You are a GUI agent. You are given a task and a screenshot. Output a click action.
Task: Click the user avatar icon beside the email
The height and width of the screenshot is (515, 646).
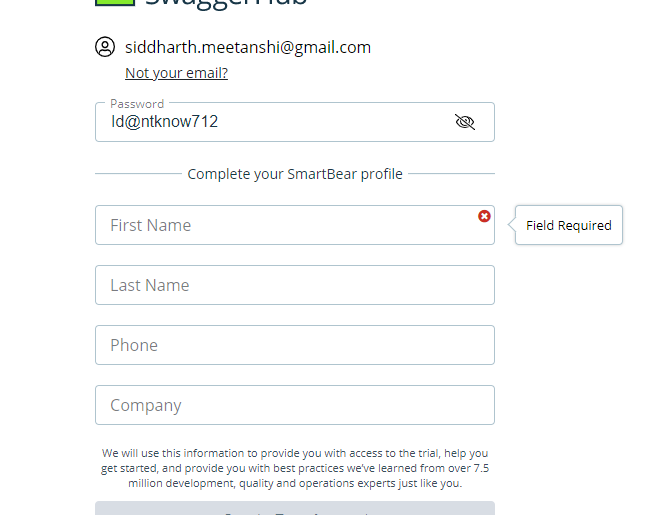[x=105, y=47]
